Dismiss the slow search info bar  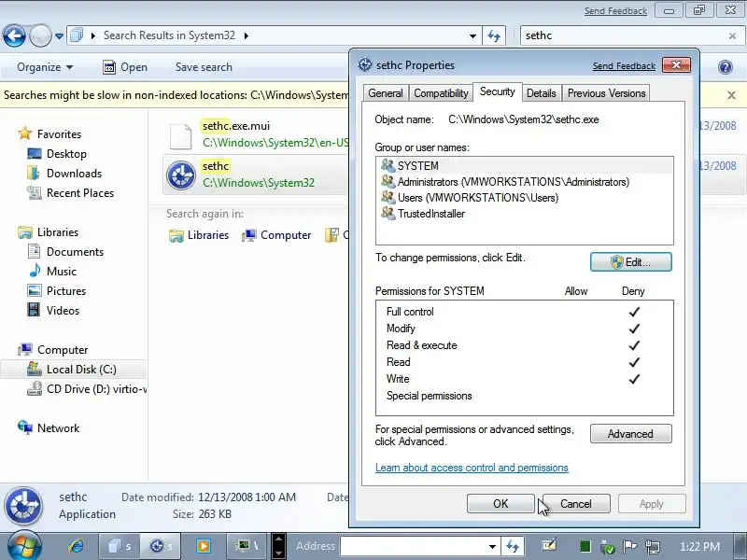732,95
